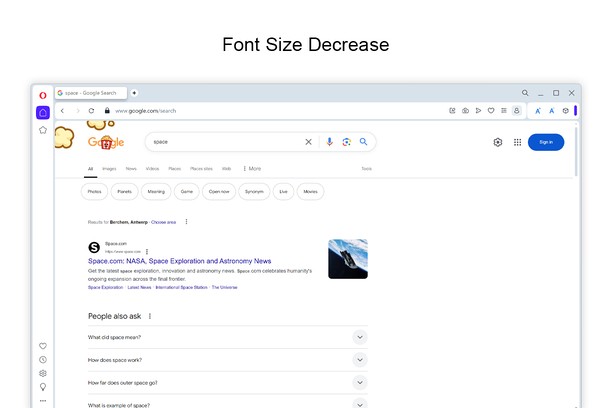612x408 pixels.
Task: Open the cube extensions icon
Action: [566, 111]
